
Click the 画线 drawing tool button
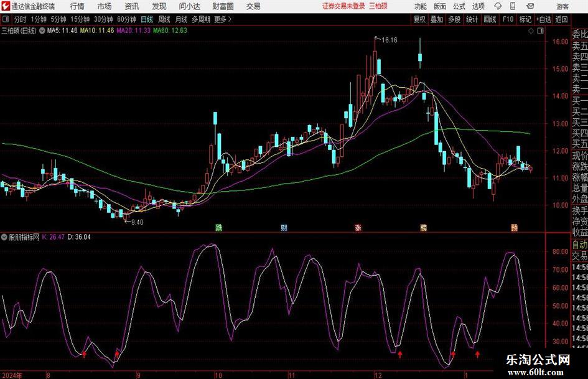click(x=490, y=19)
